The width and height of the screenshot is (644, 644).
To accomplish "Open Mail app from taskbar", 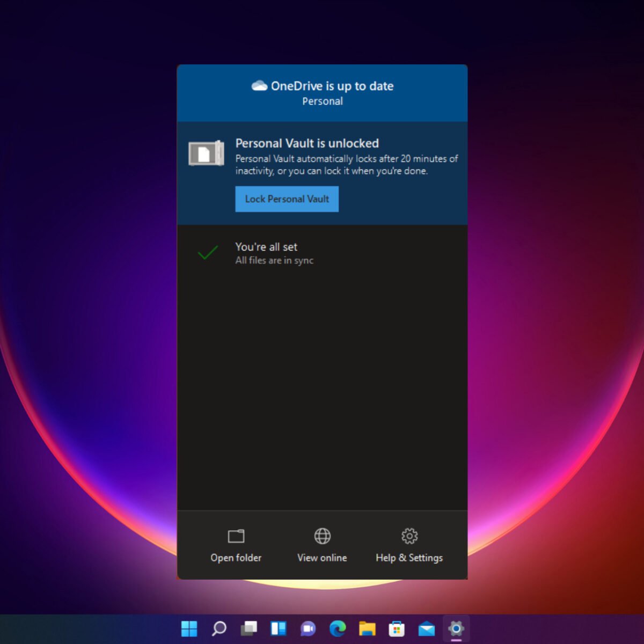I will point(427,628).
